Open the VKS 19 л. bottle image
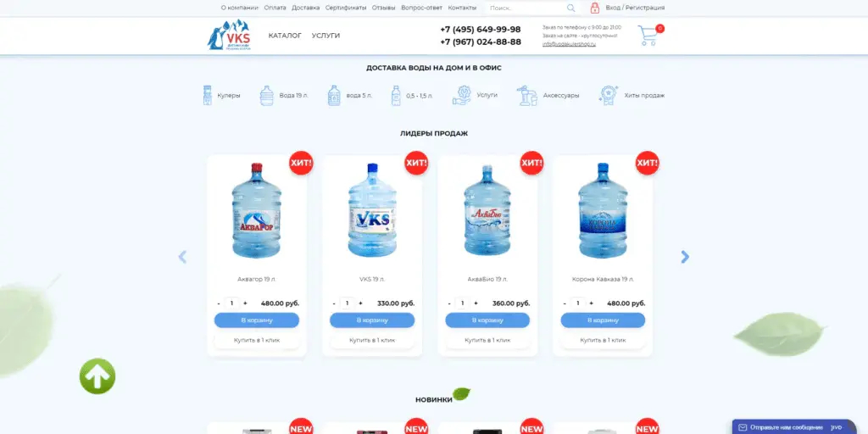This screenshot has height=434, width=868. pos(372,210)
